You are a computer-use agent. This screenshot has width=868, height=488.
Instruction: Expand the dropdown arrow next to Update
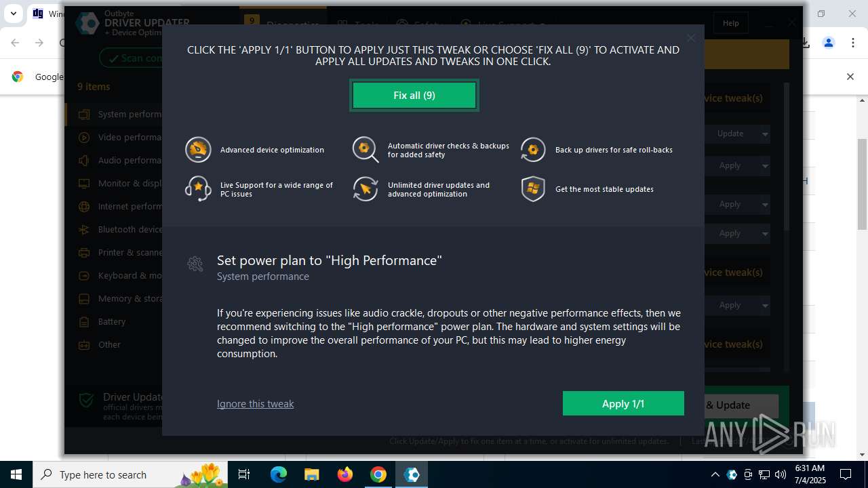765,134
